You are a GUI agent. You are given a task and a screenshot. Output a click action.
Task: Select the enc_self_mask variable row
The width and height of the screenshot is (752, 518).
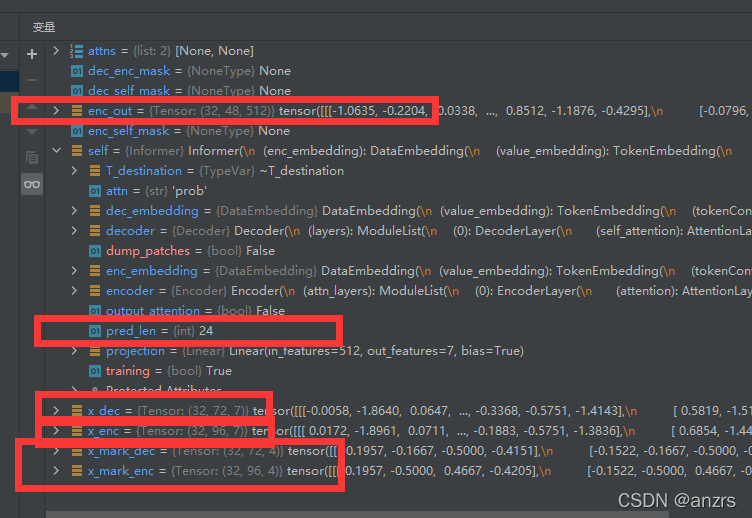click(399, 131)
